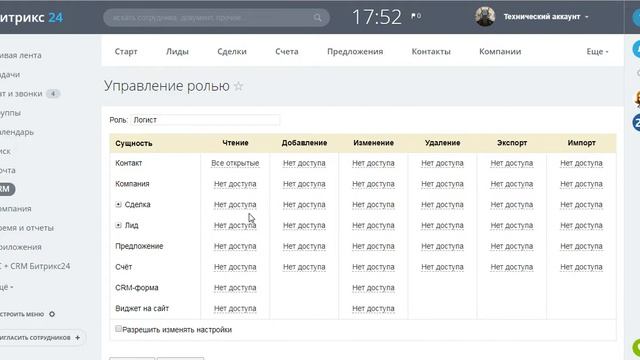Click the Битрикс 24 logo
The height and width of the screenshot is (360, 640).
coord(31,17)
